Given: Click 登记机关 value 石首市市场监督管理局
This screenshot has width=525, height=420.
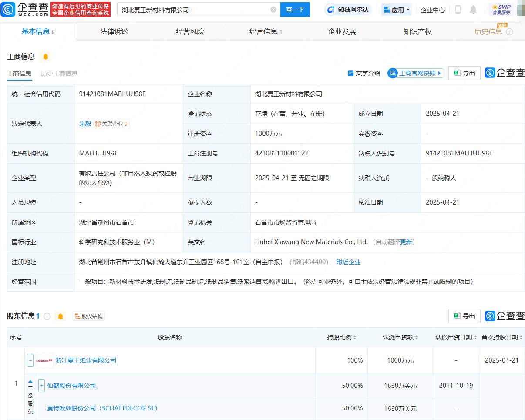Looking at the screenshot, I should [x=286, y=222].
